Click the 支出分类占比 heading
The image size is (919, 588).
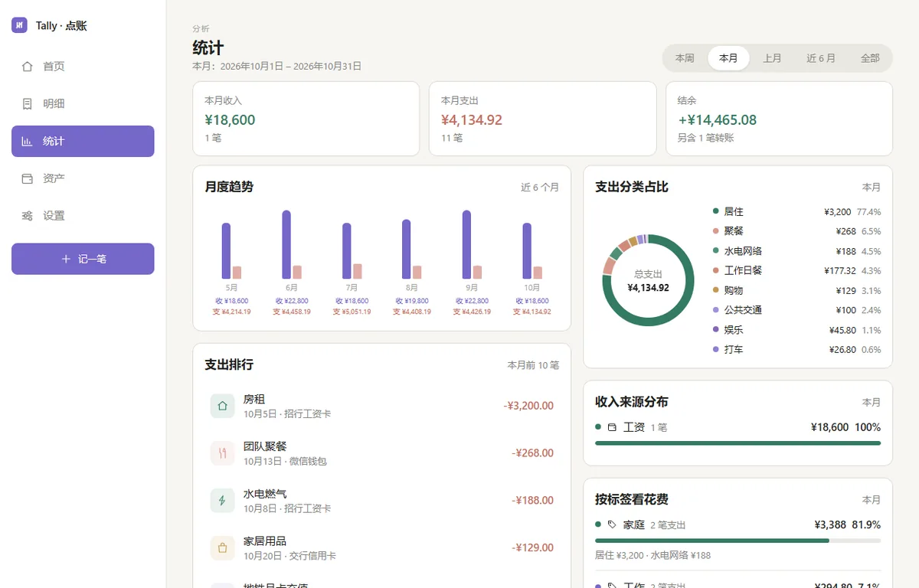click(x=632, y=187)
